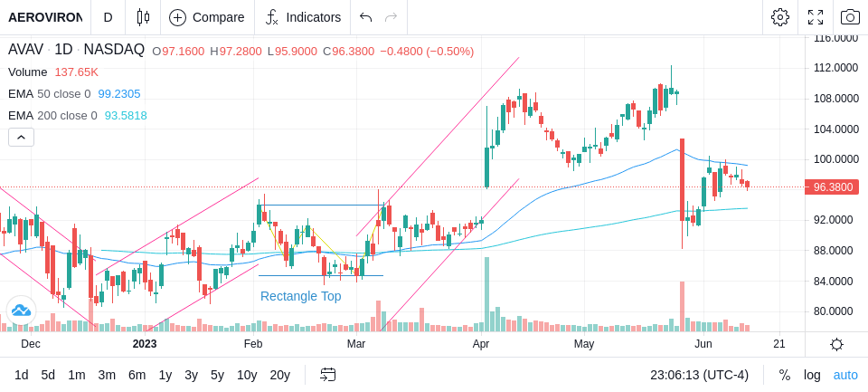This screenshot has height=392, width=868.
Task: Open the candlestick chart style menu
Action: (x=143, y=17)
